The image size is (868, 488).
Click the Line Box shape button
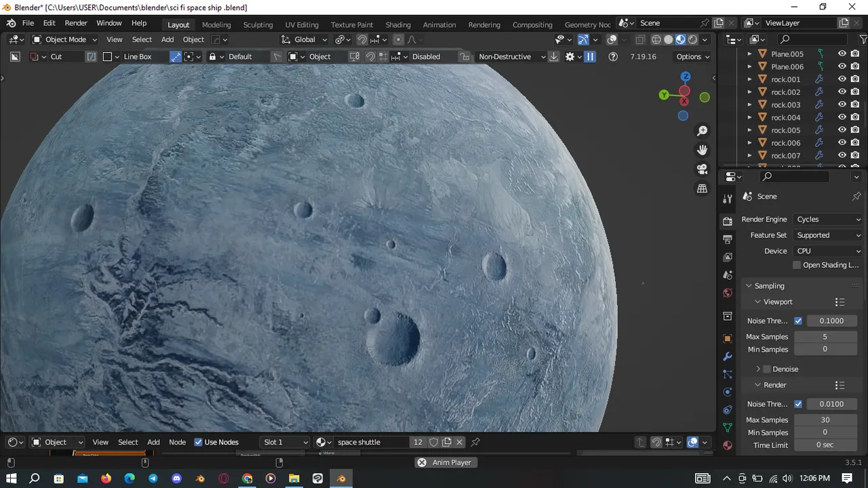138,57
